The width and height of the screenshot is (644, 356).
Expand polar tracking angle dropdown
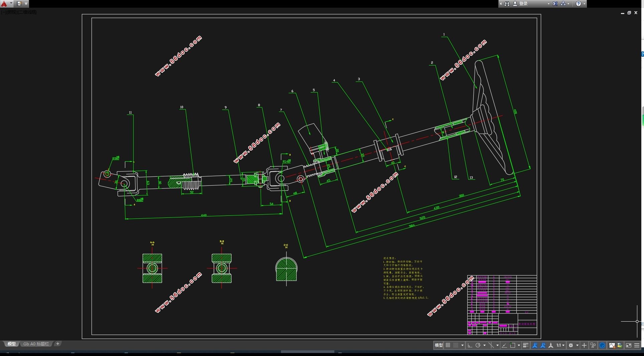tap(484, 345)
